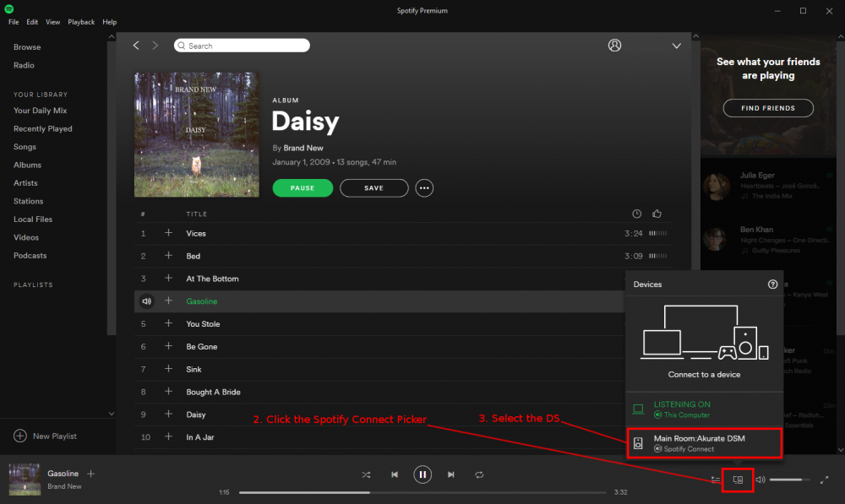The image size is (845, 504).
Task: Mute the volume speaker icon
Action: (x=760, y=479)
